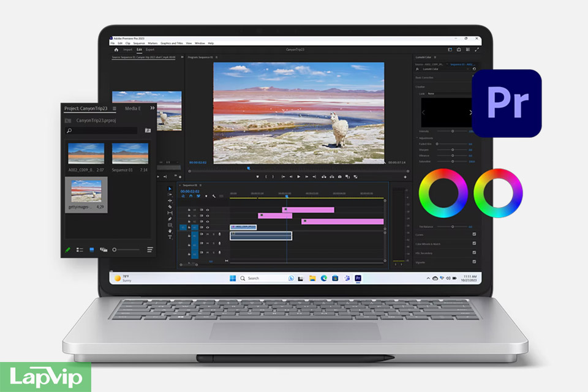Image resolution: width=588 pixels, height=392 pixels.
Task: Select the Razor tool
Action: point(170,206)
